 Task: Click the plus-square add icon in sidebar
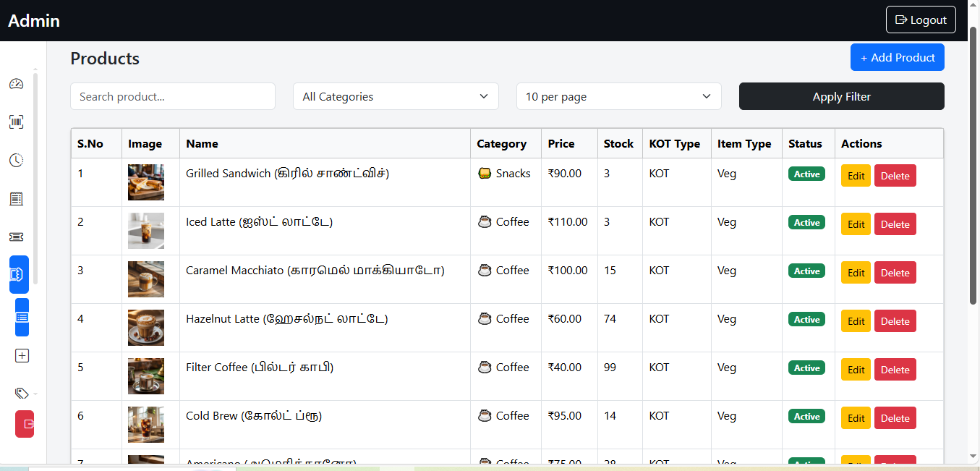[x=22, y=355]
